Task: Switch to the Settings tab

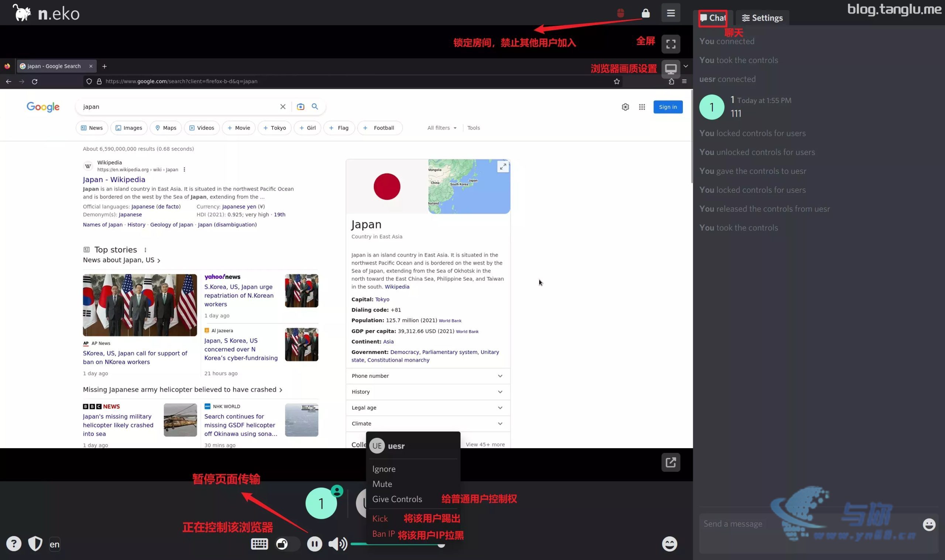Action: (x=762, y=18)
